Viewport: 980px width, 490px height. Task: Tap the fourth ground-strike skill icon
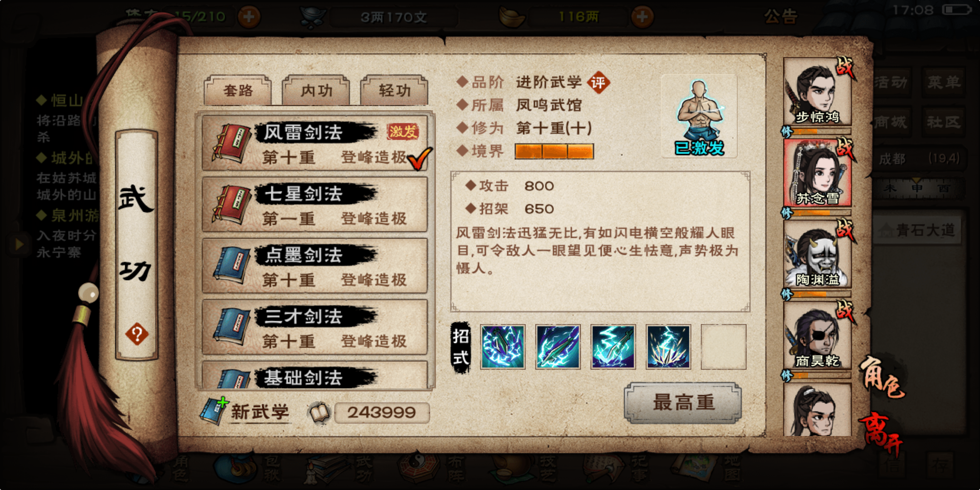coord(668,347)
